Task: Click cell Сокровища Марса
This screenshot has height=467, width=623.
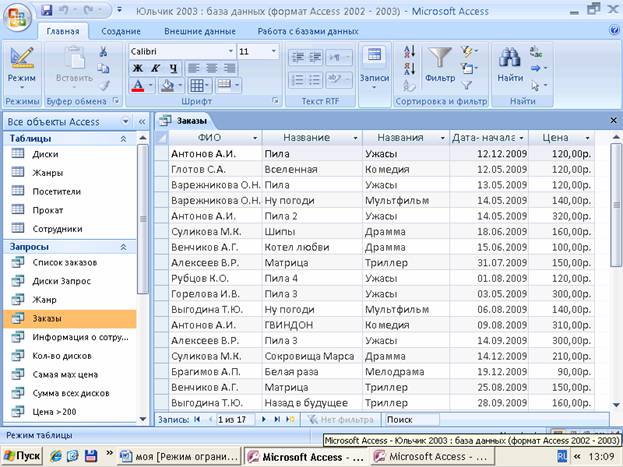Action: pos(312,356)
